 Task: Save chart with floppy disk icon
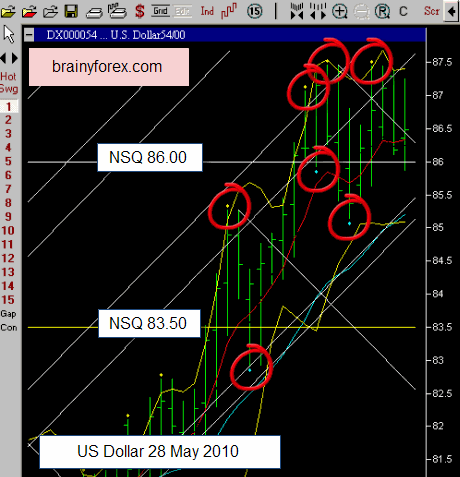71,12
